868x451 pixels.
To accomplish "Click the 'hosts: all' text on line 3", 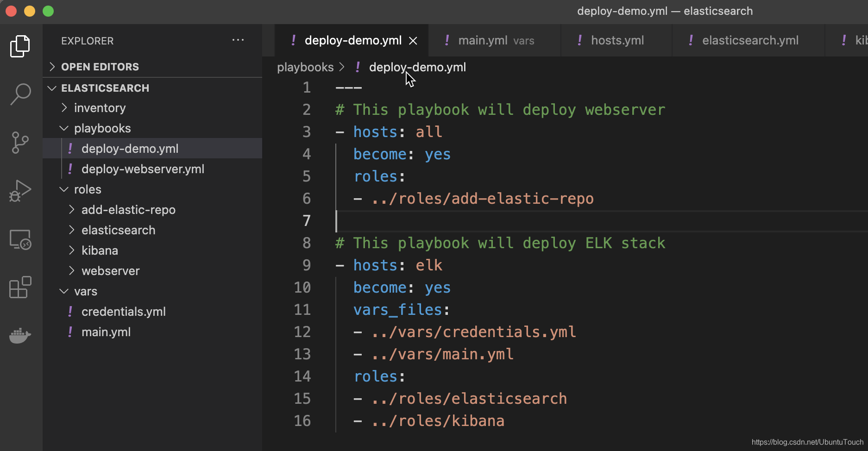I will click(398, 132).
